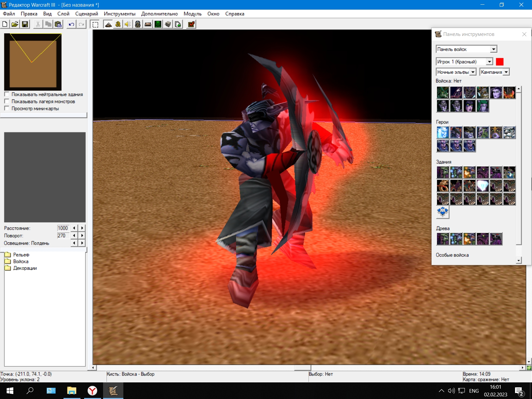Click the Расстояние value field

tap(63, 228)
